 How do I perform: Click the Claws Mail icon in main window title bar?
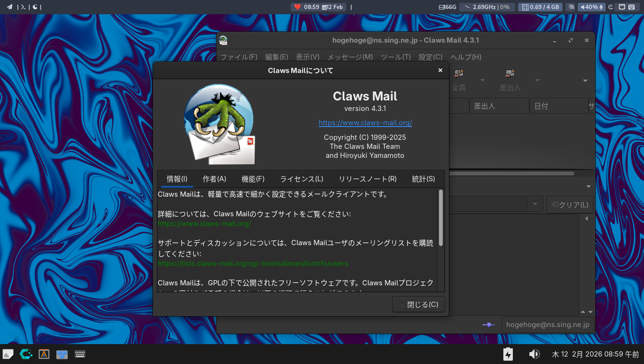click(x=224, y=40)
